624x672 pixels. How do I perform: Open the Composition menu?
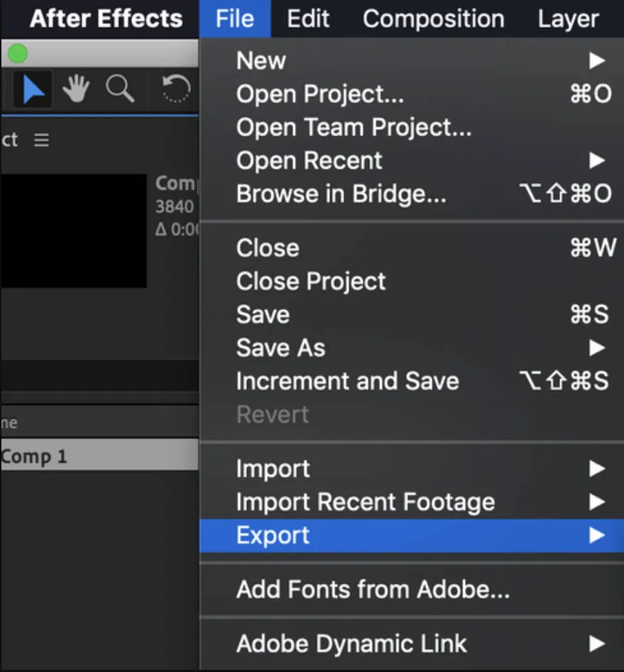tap(433, 18)
